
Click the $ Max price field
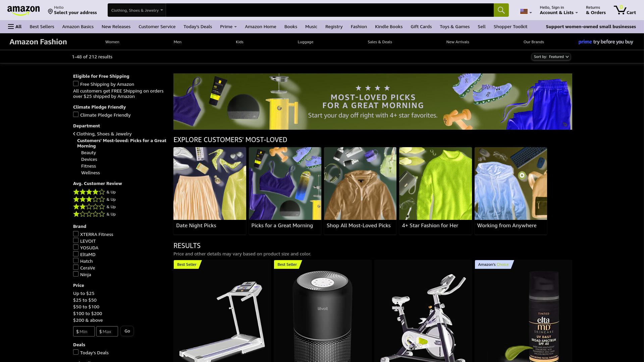[x=107, y=331]
